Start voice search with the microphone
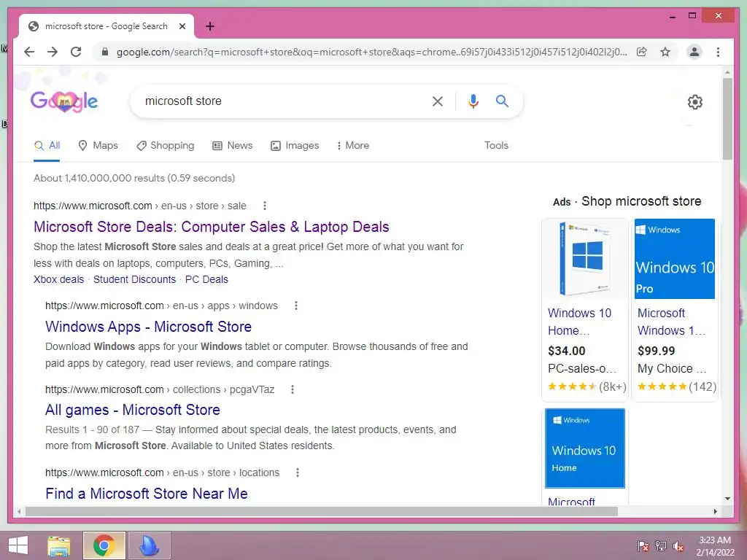This screenshot has width=747, height=560. point(473,101)
